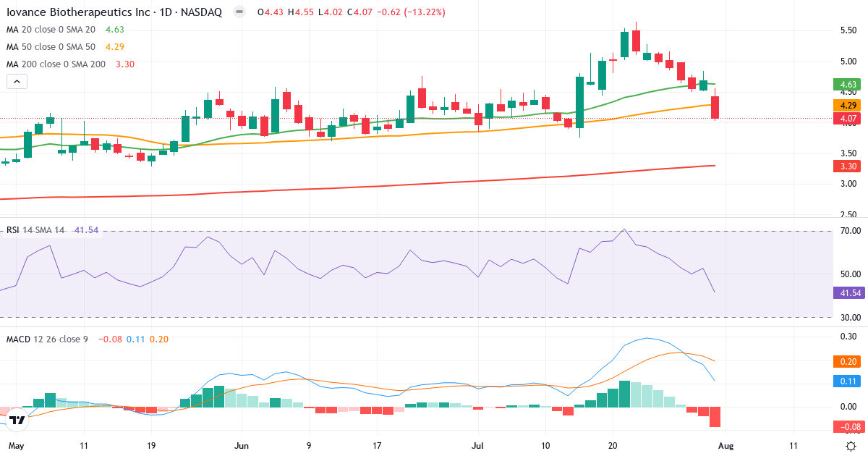Click the 0.30 MACD axis level
Screen dimensions: 868x456
pyautogui.click(x=848, y=337)
